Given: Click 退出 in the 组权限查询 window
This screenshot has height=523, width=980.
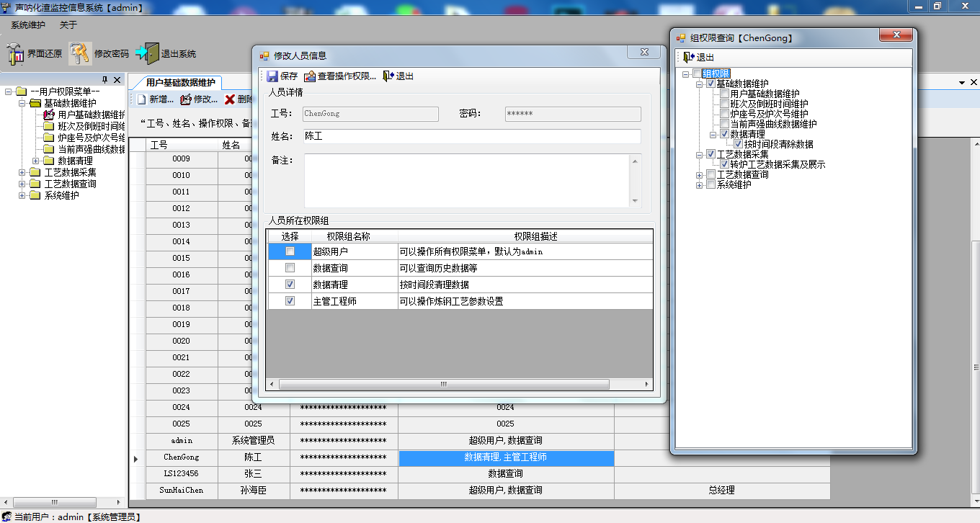Looking at the screenshot, I should coord(698,58).
